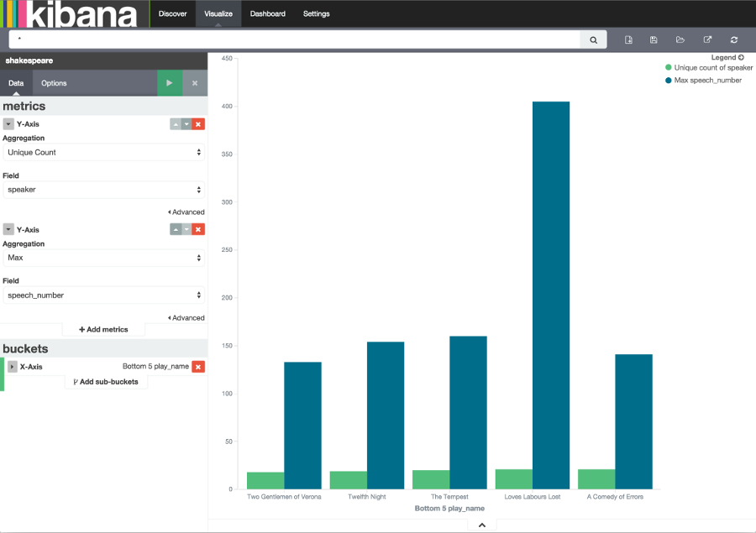Open the Field dropdown showing speaker
Screen dimensions: 756x533
tap(103, 190)
